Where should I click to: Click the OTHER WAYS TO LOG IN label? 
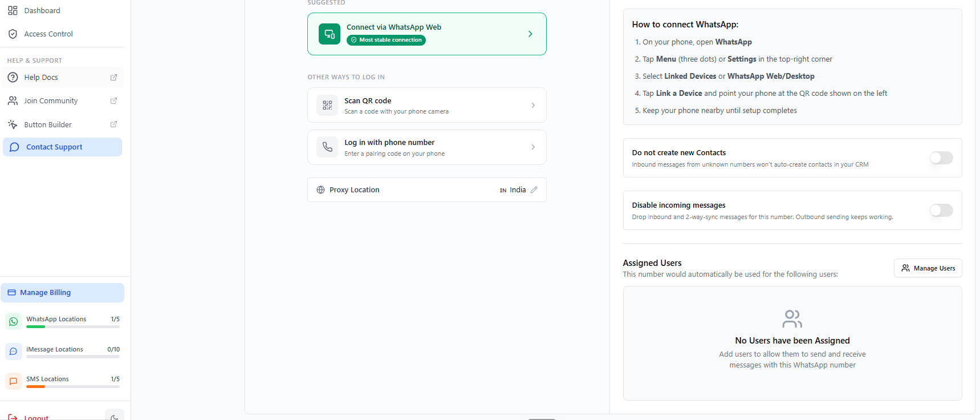point(346,77)
